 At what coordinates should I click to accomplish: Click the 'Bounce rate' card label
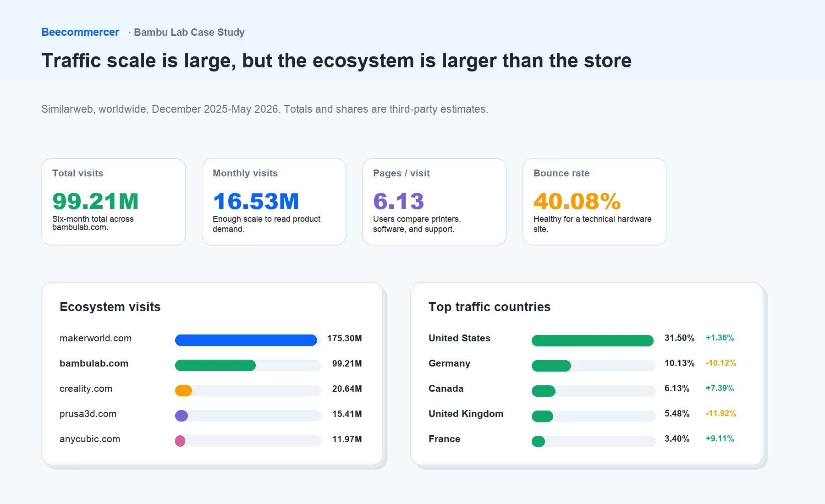pyautogui.click(x=561, y=173)
